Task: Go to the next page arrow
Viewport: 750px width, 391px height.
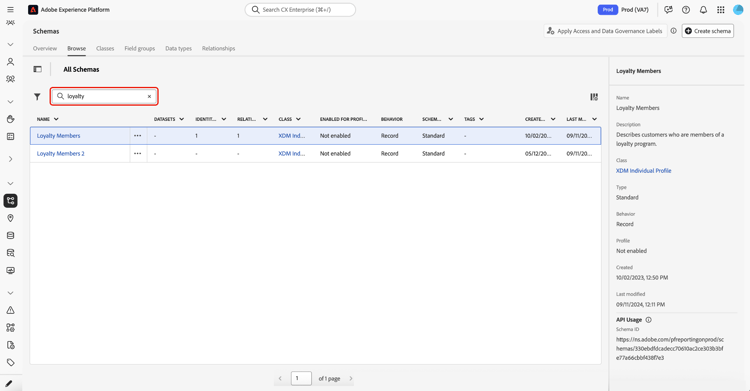Action: click(x=351, y=379)
